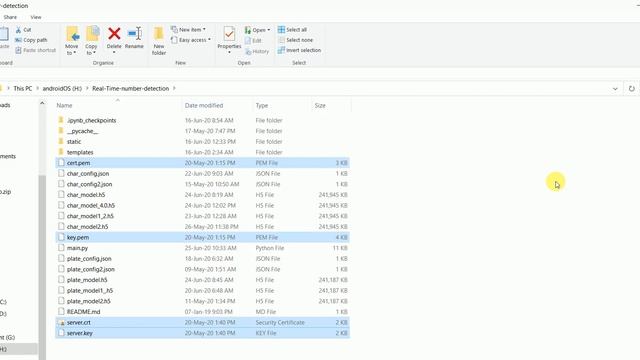Click the Properties checkmark icon

pyautogui.click(x=229, y=34)
